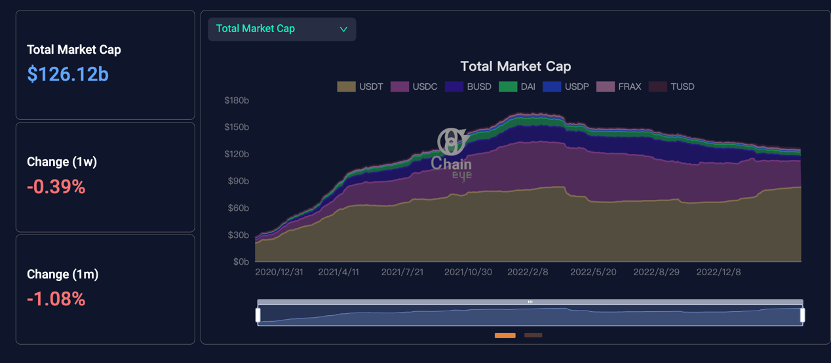Toggle the FRAX legend swatch
The width and height of the screenshot is (832, 364).
605,87
